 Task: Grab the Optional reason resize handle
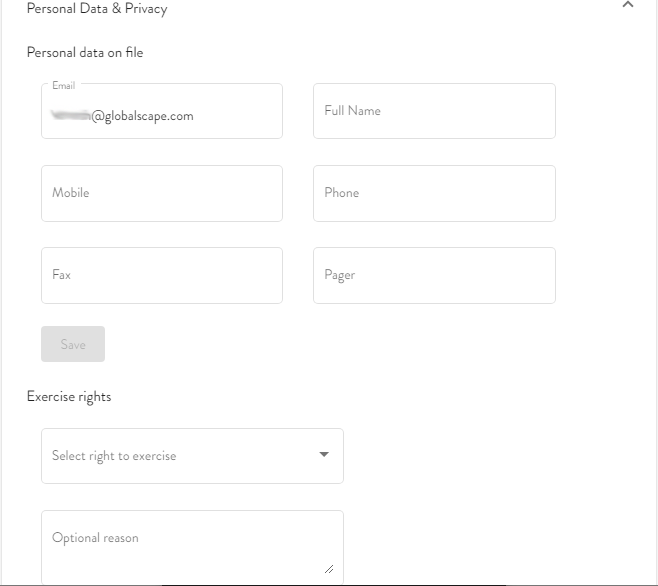click(328, 568)
